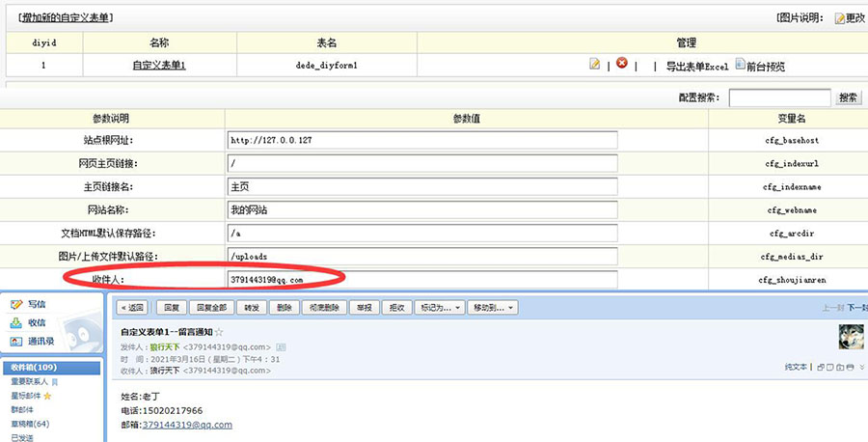Select the 已发送 folder
The width and height of the screenshot is (868, 442).
(22, 437)
